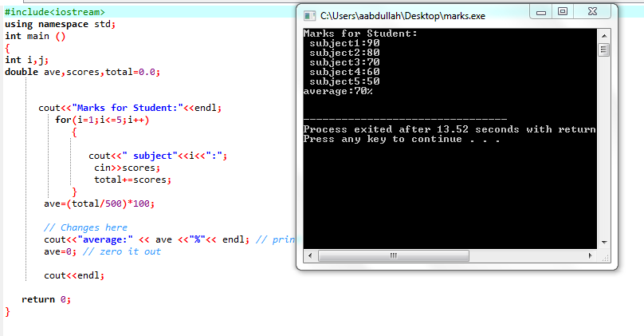Click console output 'subject5:50'

[x=344, y=81]
